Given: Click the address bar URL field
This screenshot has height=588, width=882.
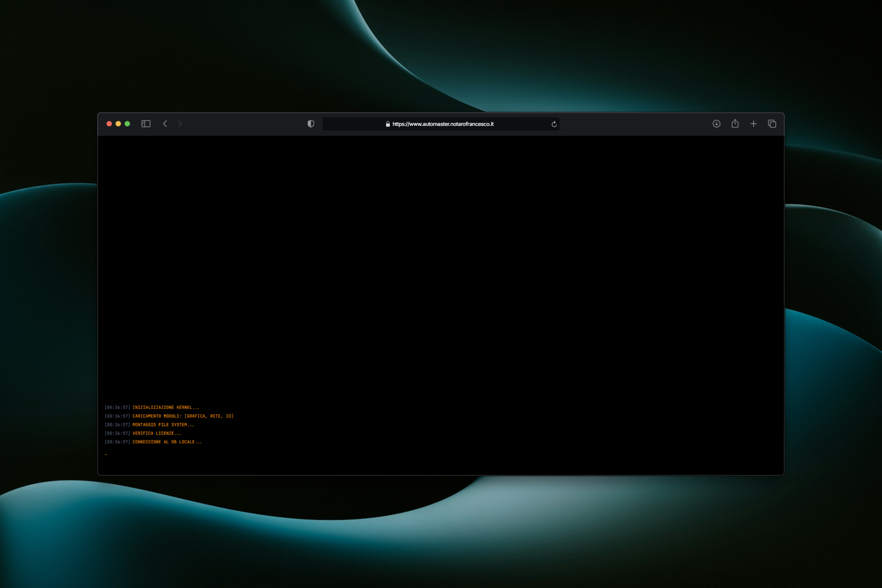Looking at the screenshot, I should click(443, 124).
